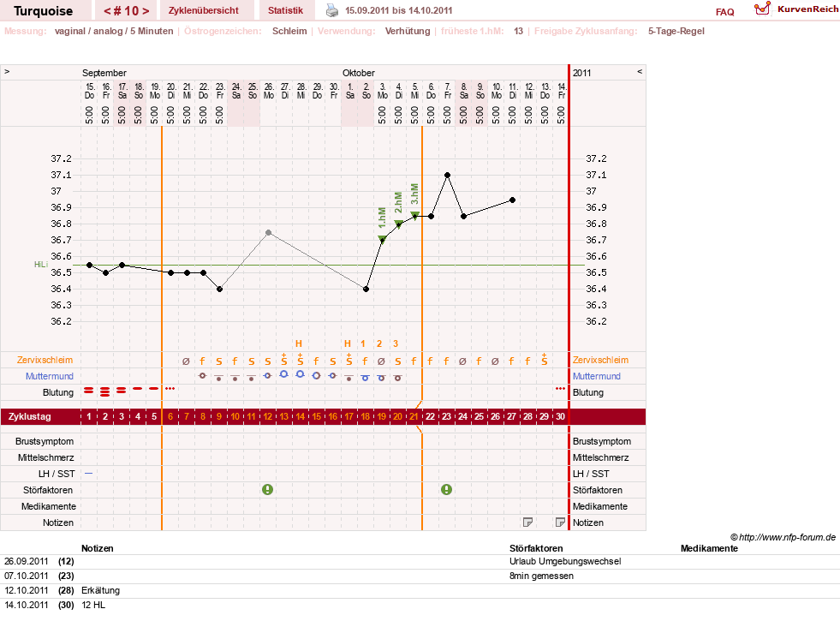
Task: Click the 'vaginal / analog / 5 Minuten' value
Action: click(114, 31)
